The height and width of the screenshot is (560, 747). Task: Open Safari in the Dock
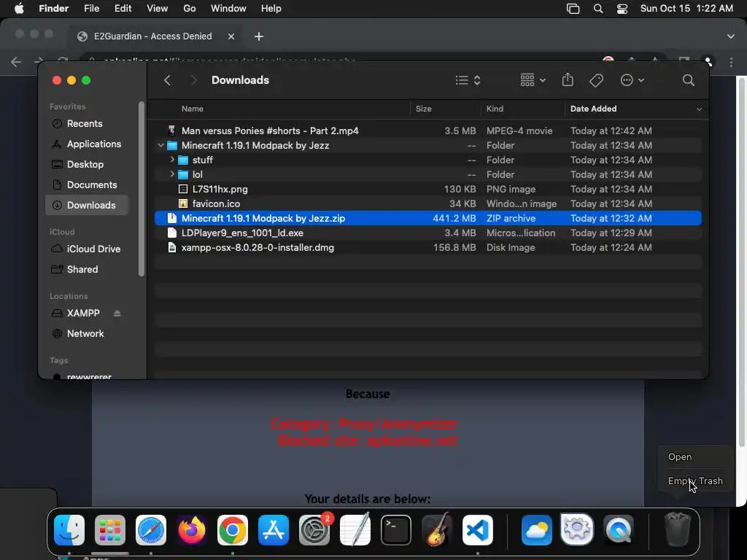tap(151, 529)
